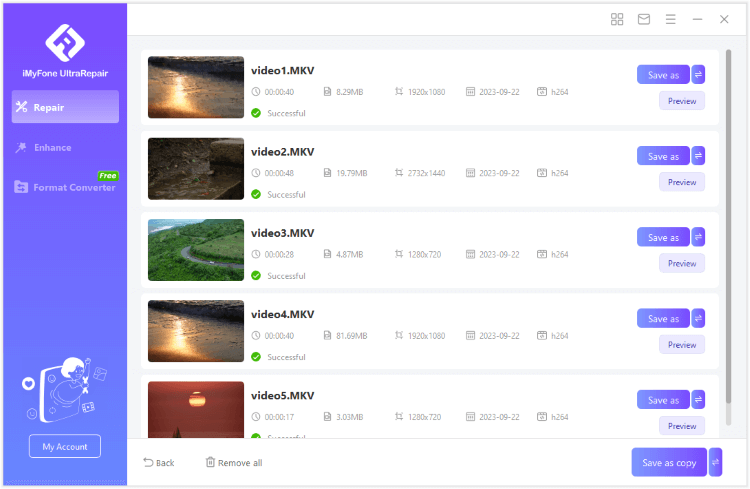Click the resolution icon for video3.MKV
750x489 pixels.
(399, 254)
